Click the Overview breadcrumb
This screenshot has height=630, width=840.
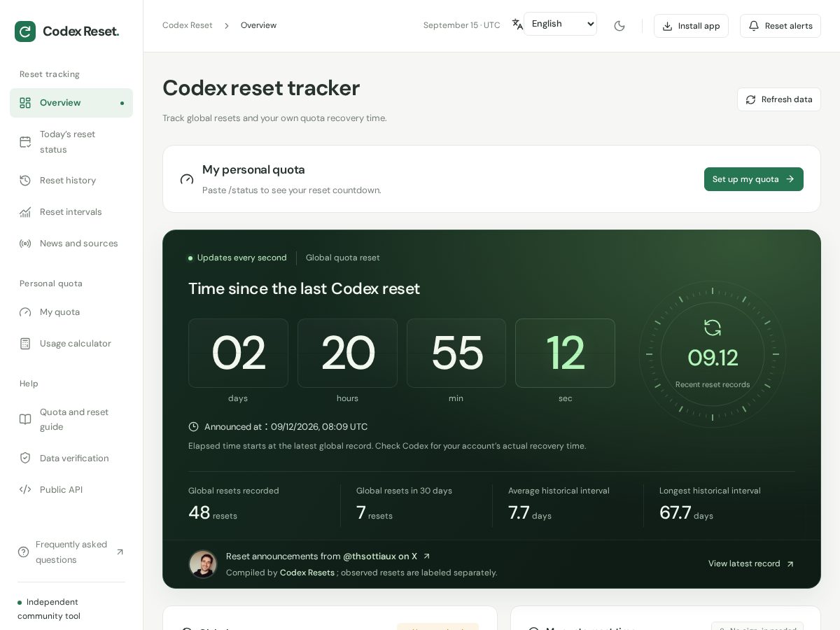pos(258,25)
